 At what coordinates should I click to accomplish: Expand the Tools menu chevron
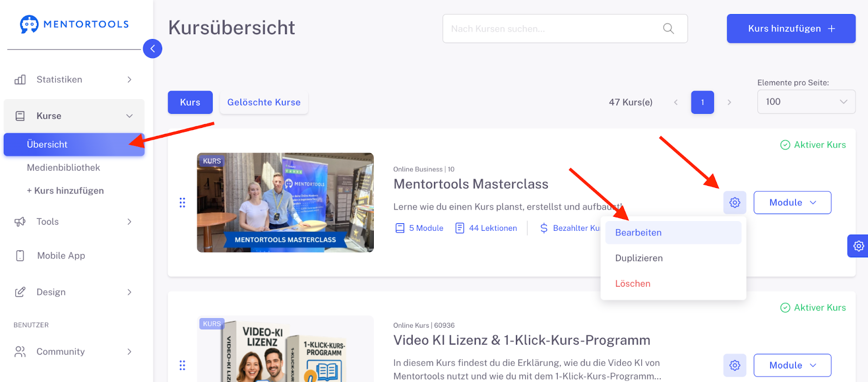(x=129, y=222)
